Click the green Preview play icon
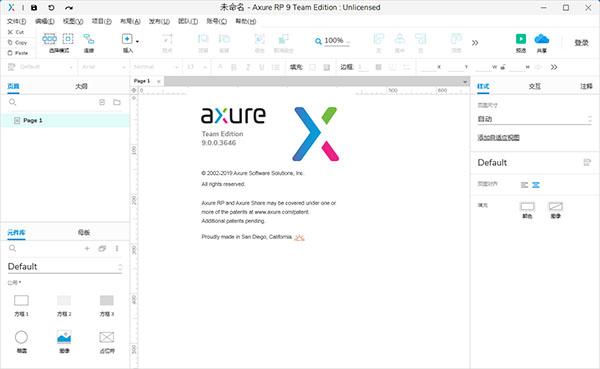Viewport: 600px width, 369px height. [x=521, y=39]
